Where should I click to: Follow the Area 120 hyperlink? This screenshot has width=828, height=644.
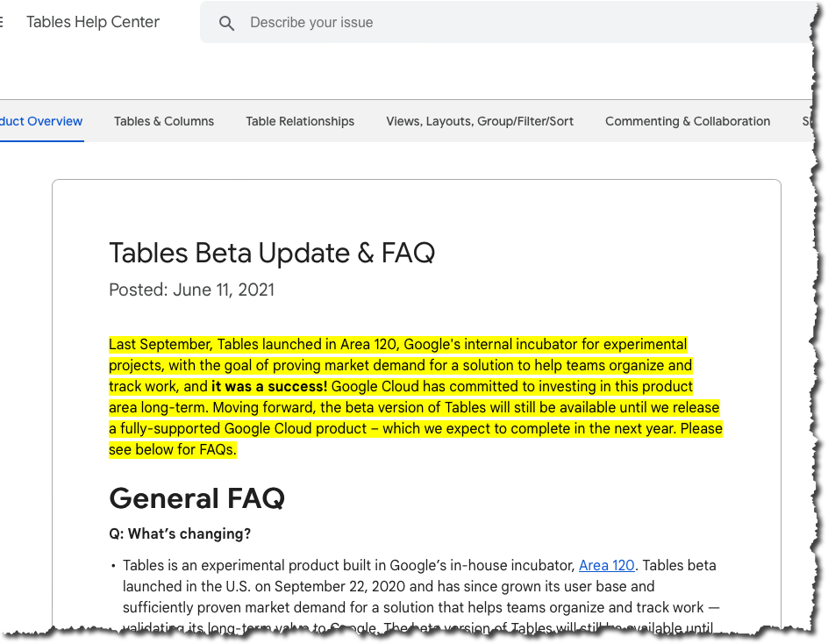click(606, 566)
